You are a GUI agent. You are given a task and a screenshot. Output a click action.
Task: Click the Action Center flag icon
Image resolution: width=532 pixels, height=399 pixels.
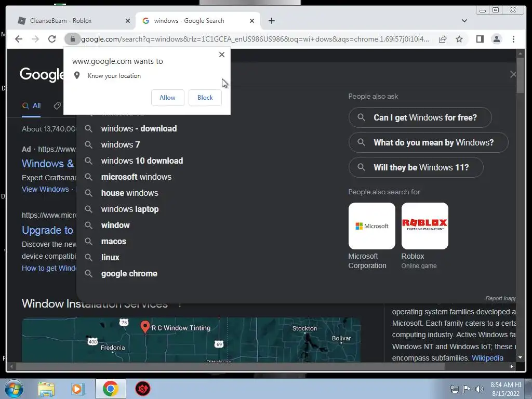(x=467, y=389)
